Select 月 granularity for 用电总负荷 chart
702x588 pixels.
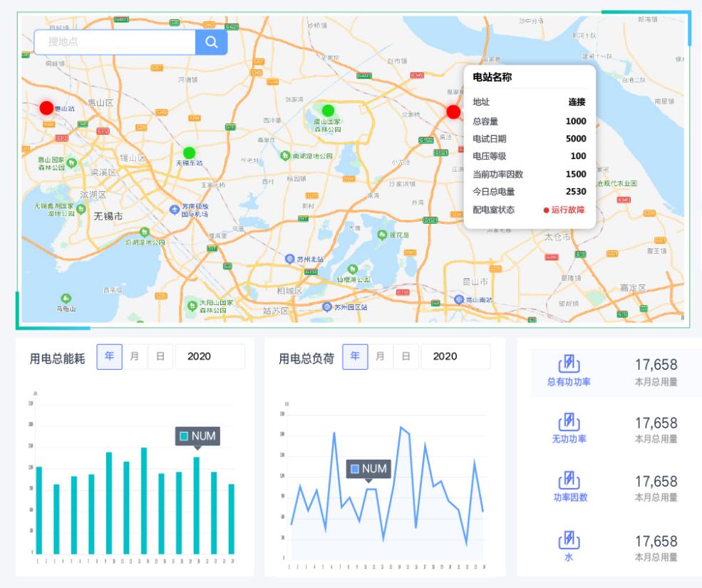click(381, 356)
